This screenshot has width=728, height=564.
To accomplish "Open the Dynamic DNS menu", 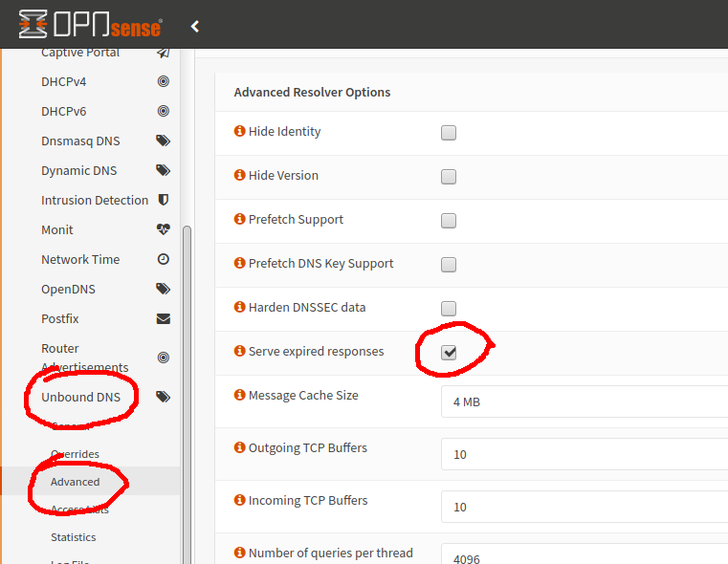I will point(79,171).
